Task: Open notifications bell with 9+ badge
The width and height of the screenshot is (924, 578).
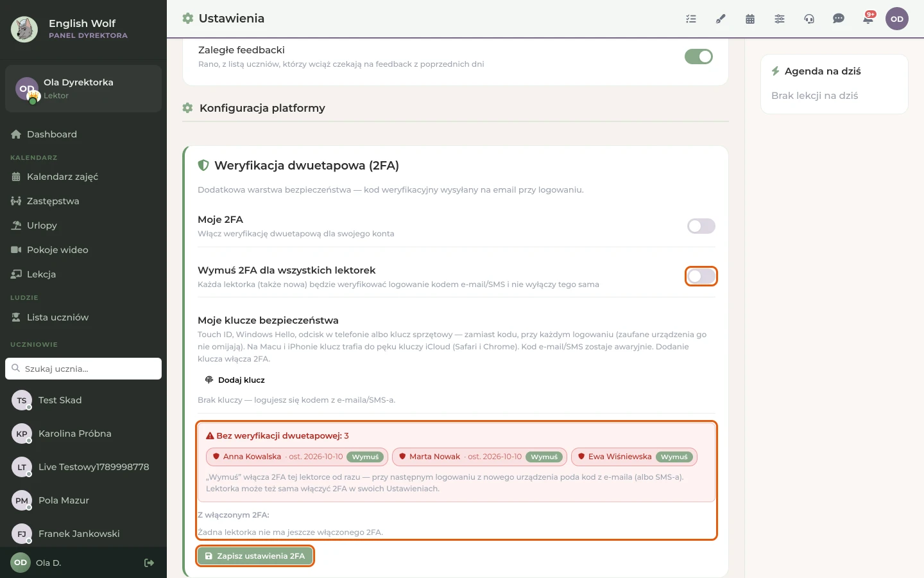Action: (868, 19)
